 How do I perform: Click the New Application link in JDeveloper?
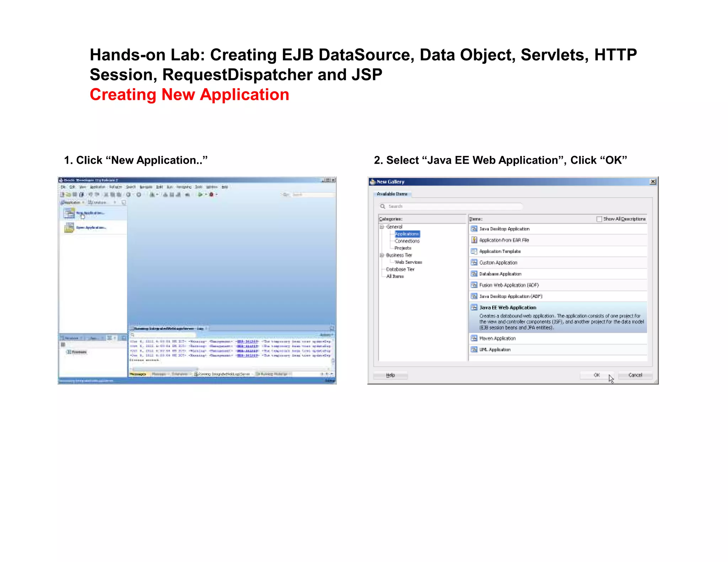pyautogui.click(x=90, y=213)
